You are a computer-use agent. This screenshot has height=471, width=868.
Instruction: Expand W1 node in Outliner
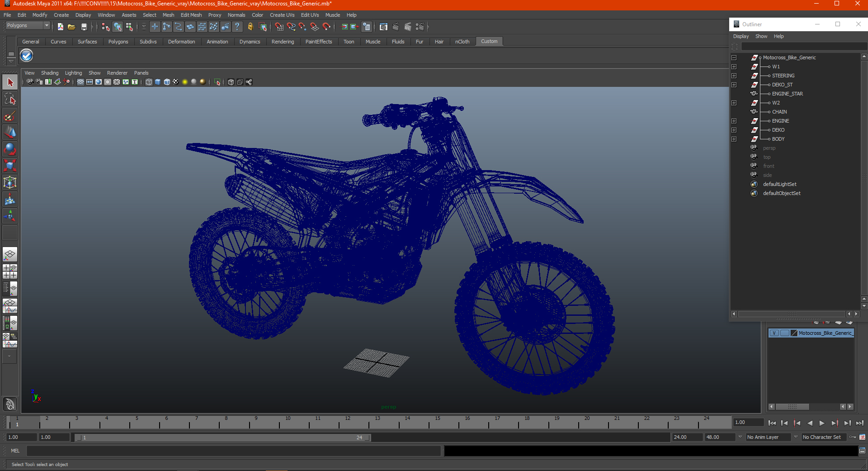click(x=734, y=67)
